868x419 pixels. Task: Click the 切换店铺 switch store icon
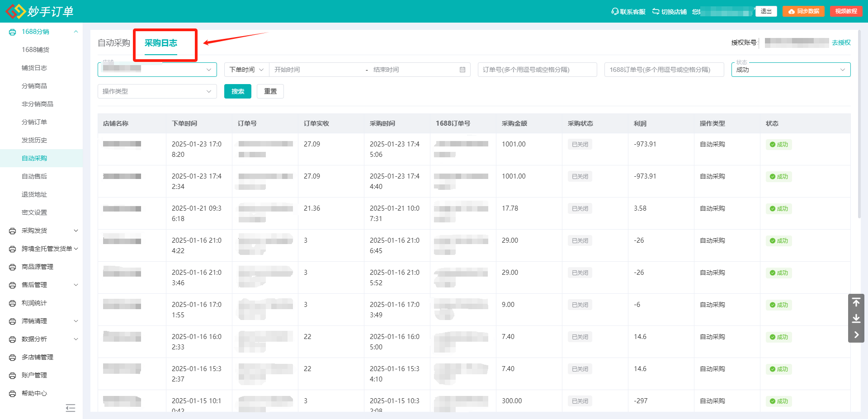tap(656, 12)
